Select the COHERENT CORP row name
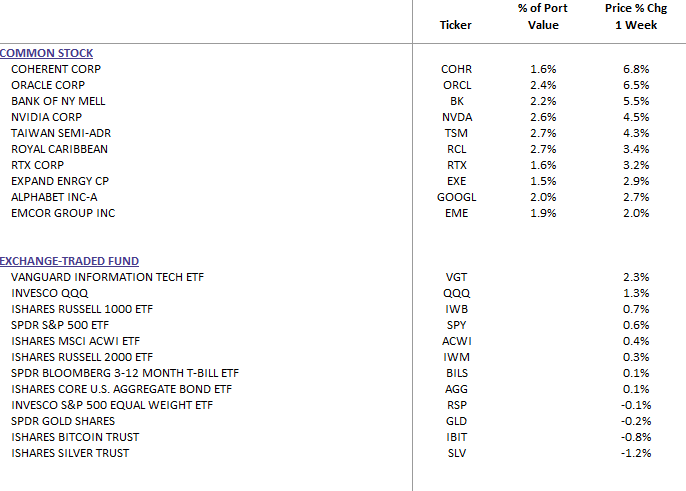 pos(56,69)
